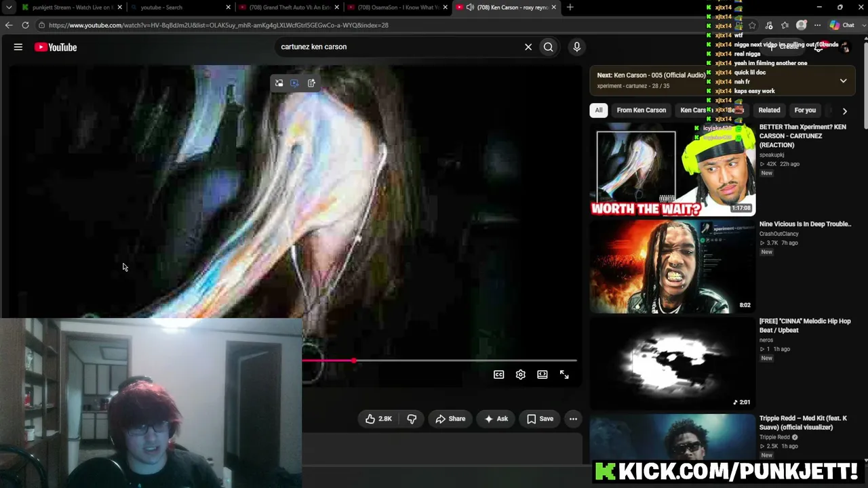The image size is (868, 488).
Task: Open 'Next: Ken Carson - 005' playlist header
Action: pyautogui.click(x=651, y=75)
